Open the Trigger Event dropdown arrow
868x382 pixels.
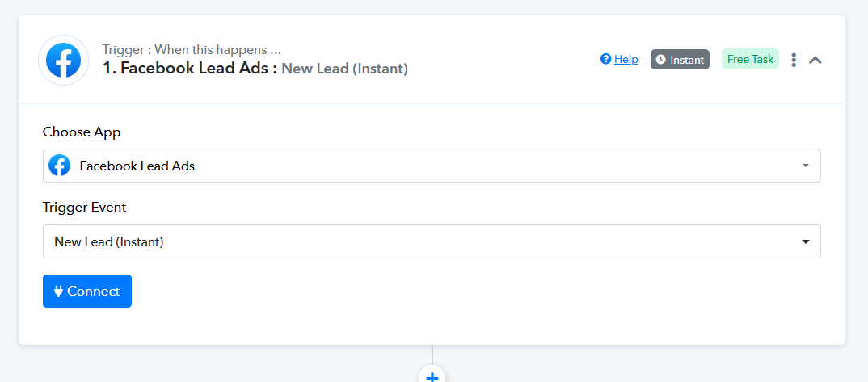click(x=806, y=241)
